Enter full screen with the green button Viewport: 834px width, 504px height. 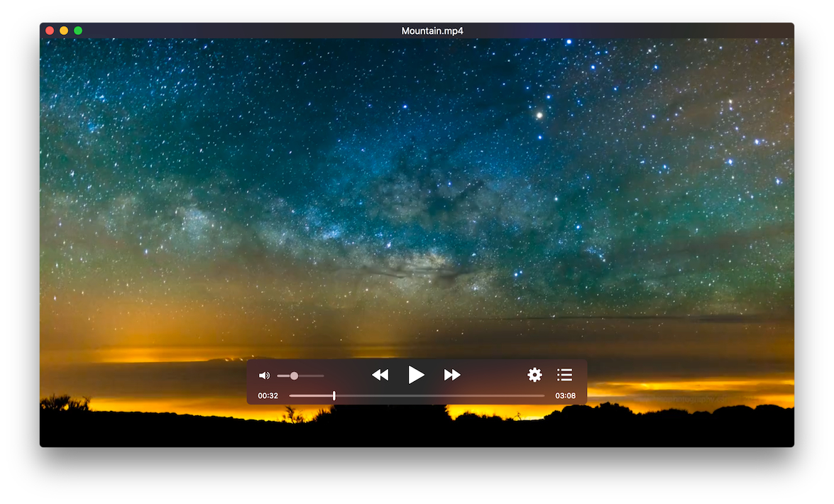click(x=78, y=31)
